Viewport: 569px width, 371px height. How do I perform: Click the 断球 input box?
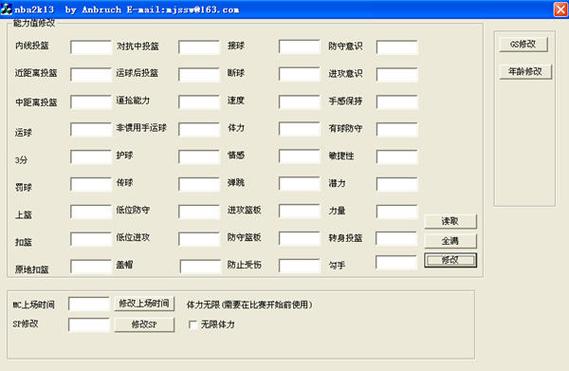point(299,74)
